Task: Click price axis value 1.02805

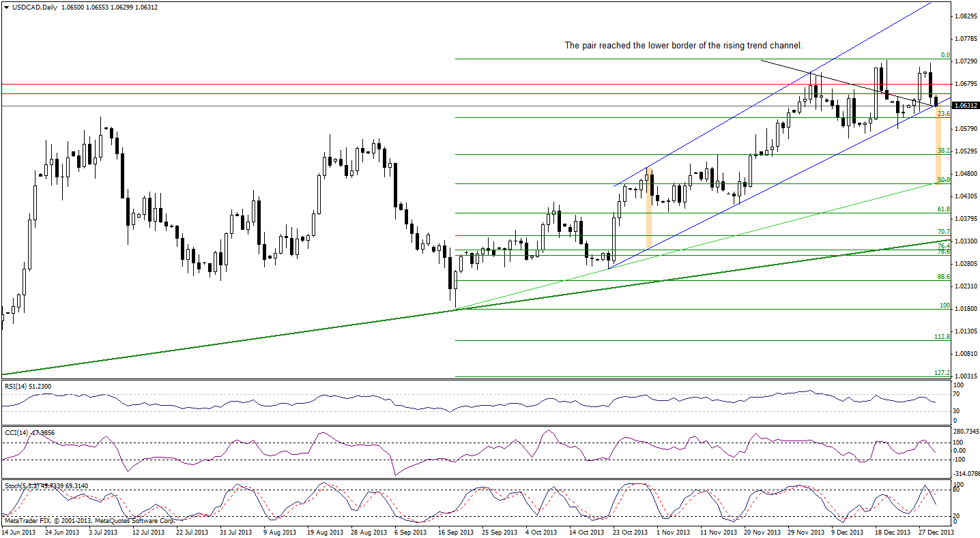Action: 966,263
